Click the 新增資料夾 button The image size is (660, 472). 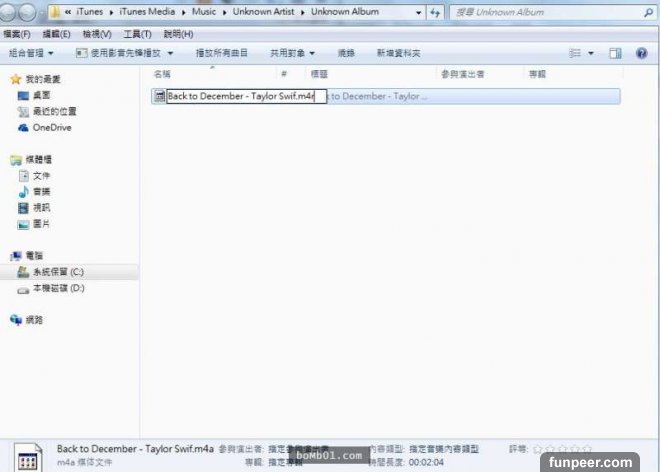(x=400, y=53)
